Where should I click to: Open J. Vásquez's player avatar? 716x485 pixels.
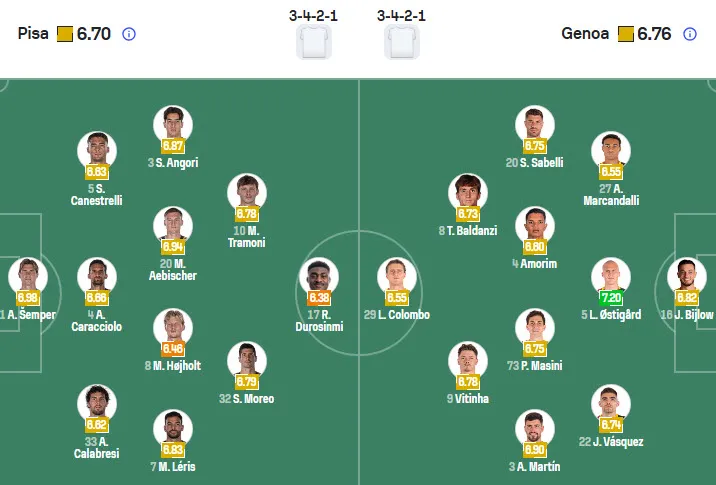coord(610,403)
